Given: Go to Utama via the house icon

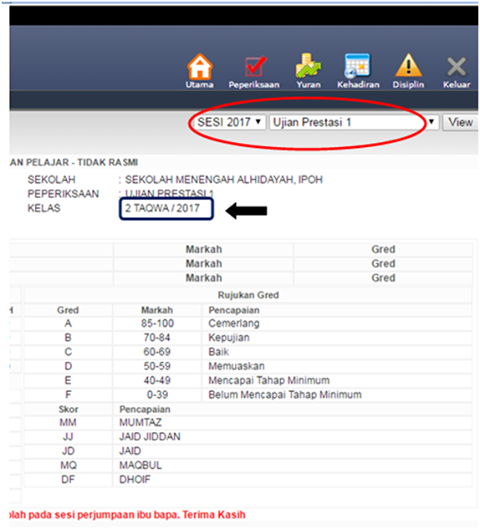Looking at the screenshot, I should tap(200, 66).
